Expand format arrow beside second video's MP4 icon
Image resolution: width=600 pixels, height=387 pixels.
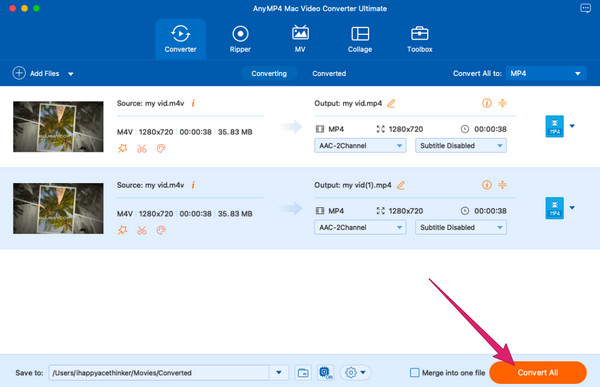click(x=572, y=208)
